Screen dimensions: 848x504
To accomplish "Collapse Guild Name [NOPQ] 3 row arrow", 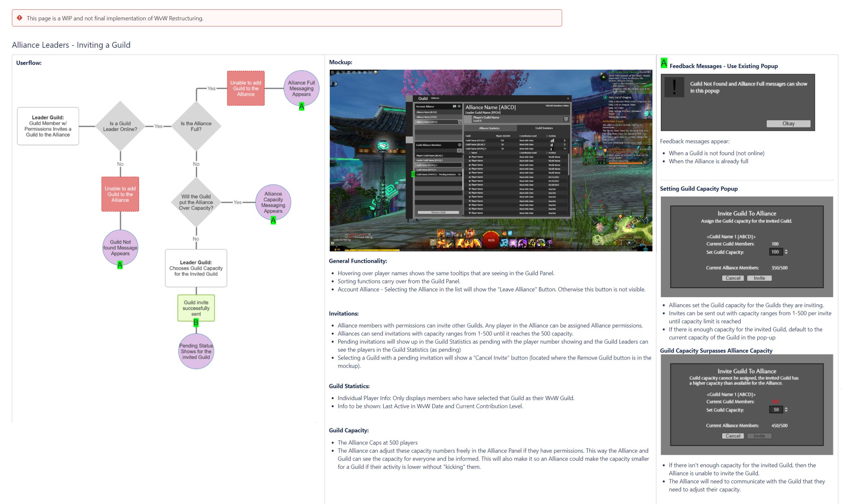I will click(x=565, y=149).
